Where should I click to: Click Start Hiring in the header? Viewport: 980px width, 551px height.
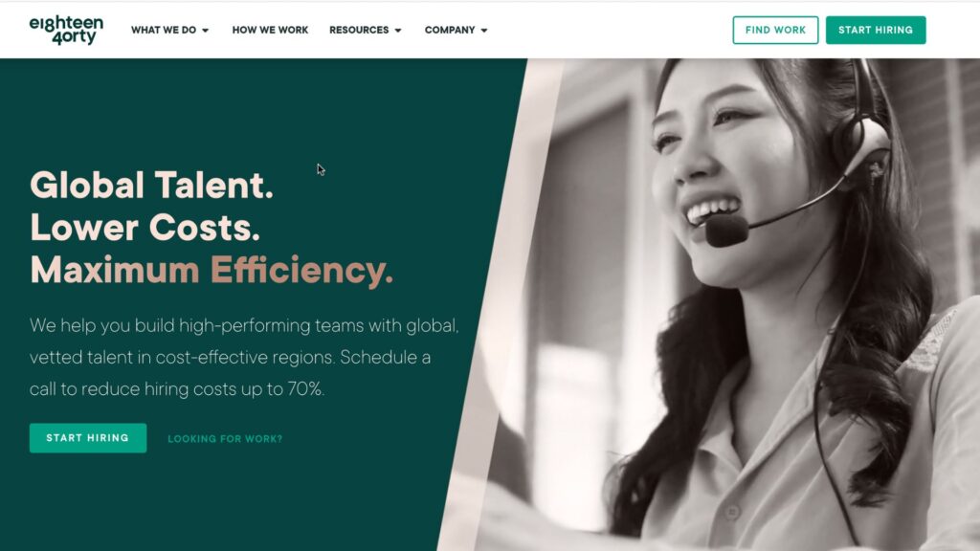point(875,30)
